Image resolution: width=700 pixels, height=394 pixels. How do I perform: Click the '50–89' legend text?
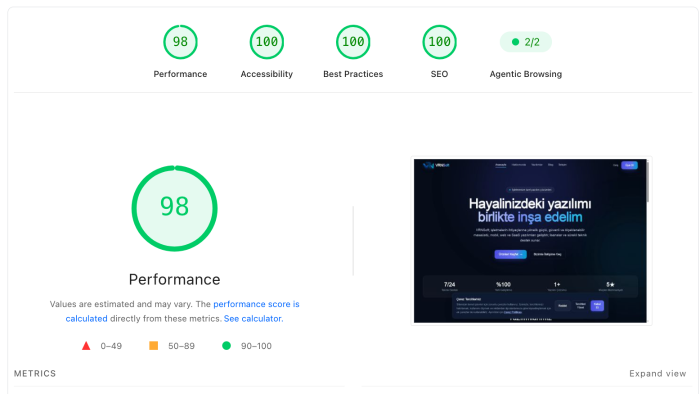coord(181,346)
